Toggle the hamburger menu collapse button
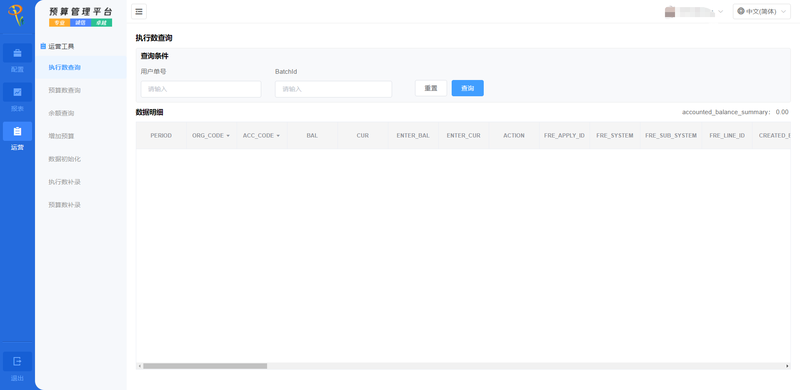800x390 pixels. click(139, 12)
